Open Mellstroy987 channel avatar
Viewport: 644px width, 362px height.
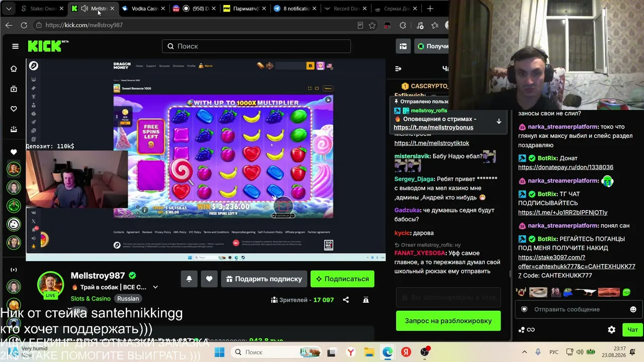pyautogui.click(x=51, y=285)
